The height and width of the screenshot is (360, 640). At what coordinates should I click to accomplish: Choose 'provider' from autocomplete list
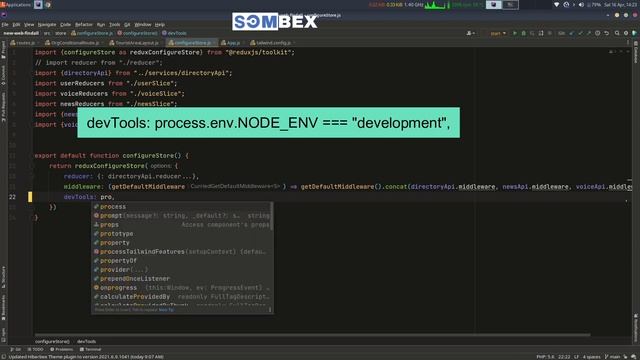coord(182,269)
